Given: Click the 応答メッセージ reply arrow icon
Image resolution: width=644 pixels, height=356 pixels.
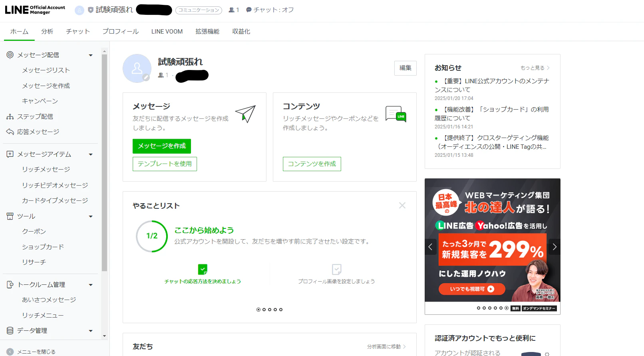Looking at the screenshot, I should tap(10, 132).
